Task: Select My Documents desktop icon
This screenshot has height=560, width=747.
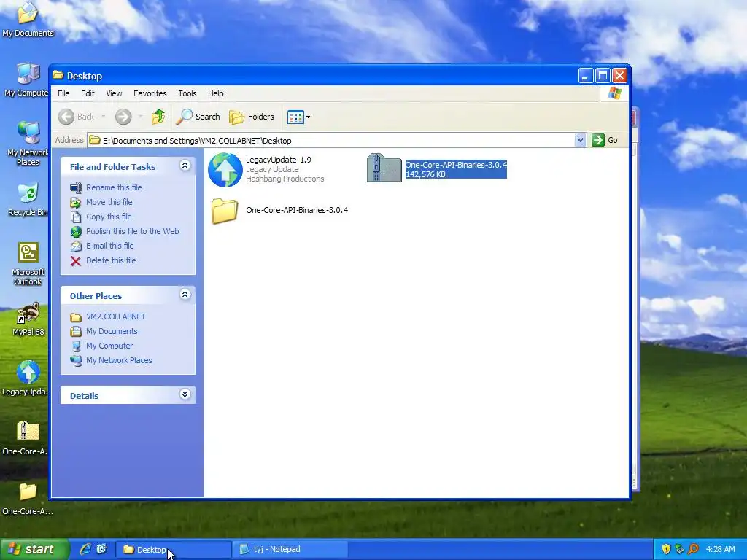Action: 28,19
